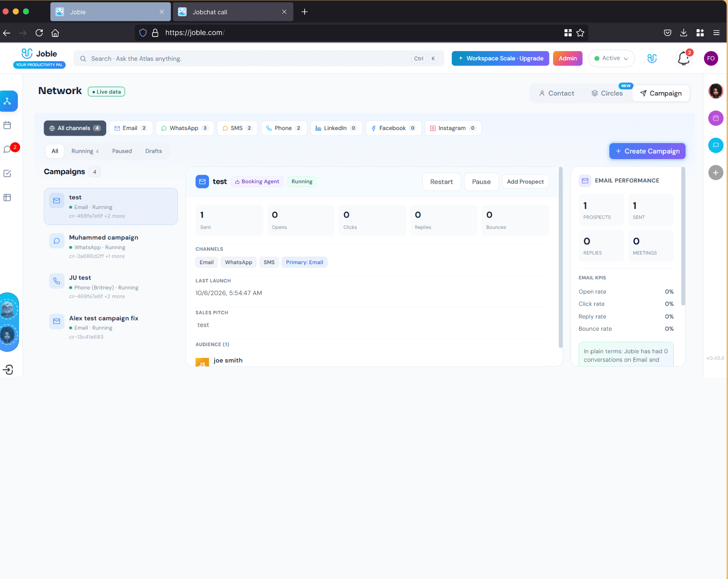
Task: Go to browser home page
Action: [x=55, y=33]
